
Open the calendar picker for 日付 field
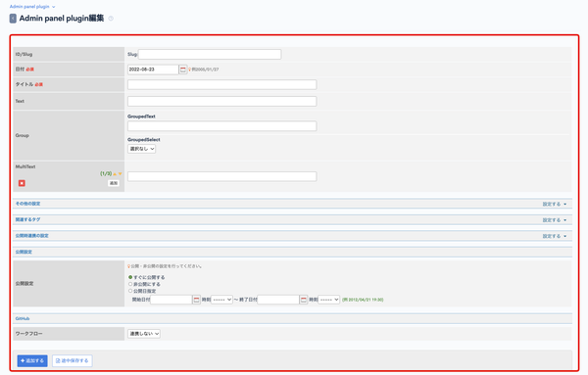coord(183,70)
